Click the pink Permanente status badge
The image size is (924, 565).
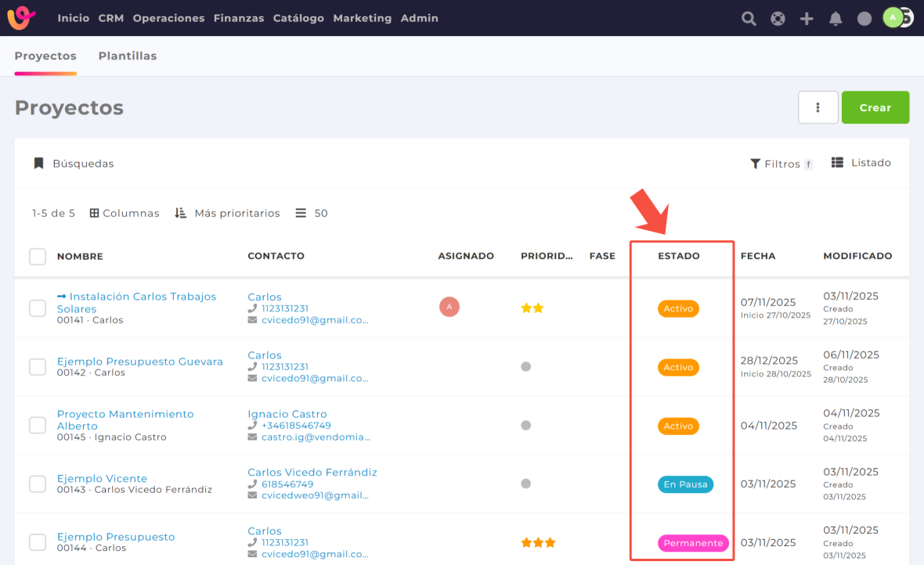[x=693, y=543]
